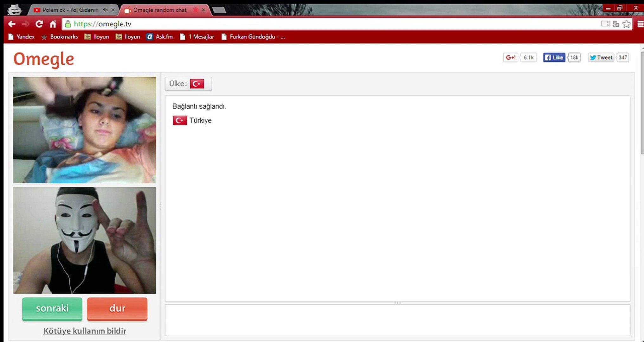Reload the page with refresh icon
The width and height of the screenshot is (644, 342).
pyautogui.click(x=39, y=24)
